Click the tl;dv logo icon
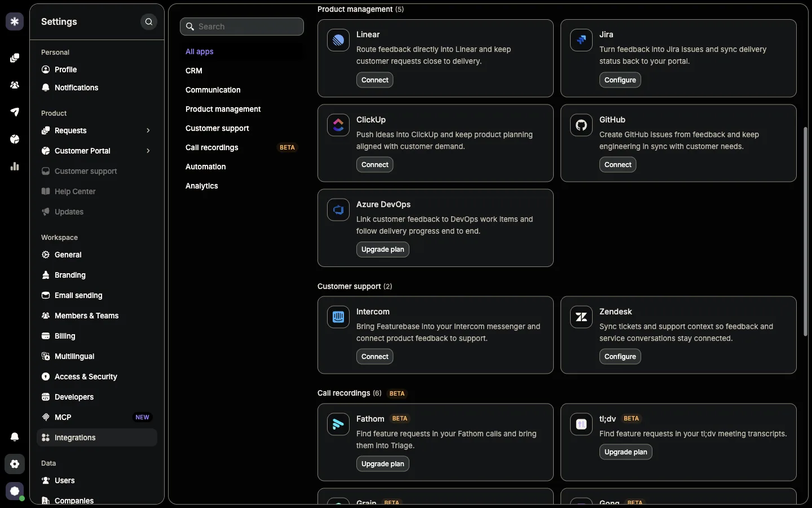This screenshot has height=508, width=812. pos(581,424)
